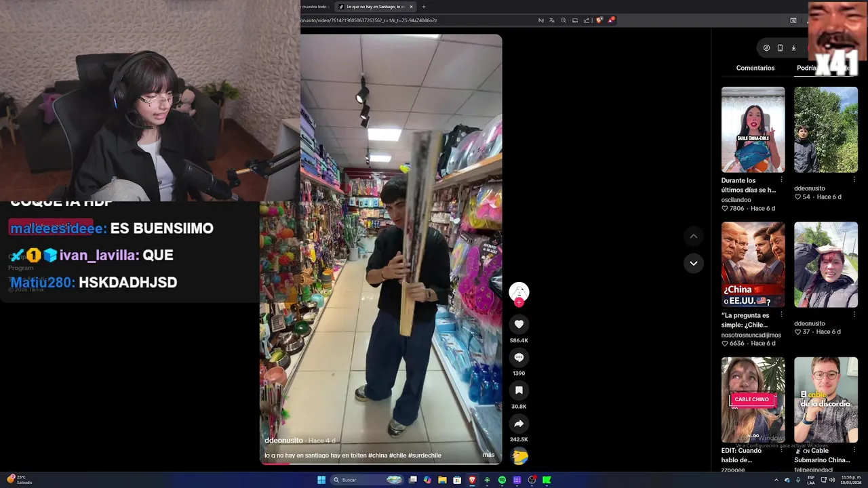Open 'CABLE CHINO' video thumbnail
The width and height of the screenshot is (868, 488).
coord(753,400)
